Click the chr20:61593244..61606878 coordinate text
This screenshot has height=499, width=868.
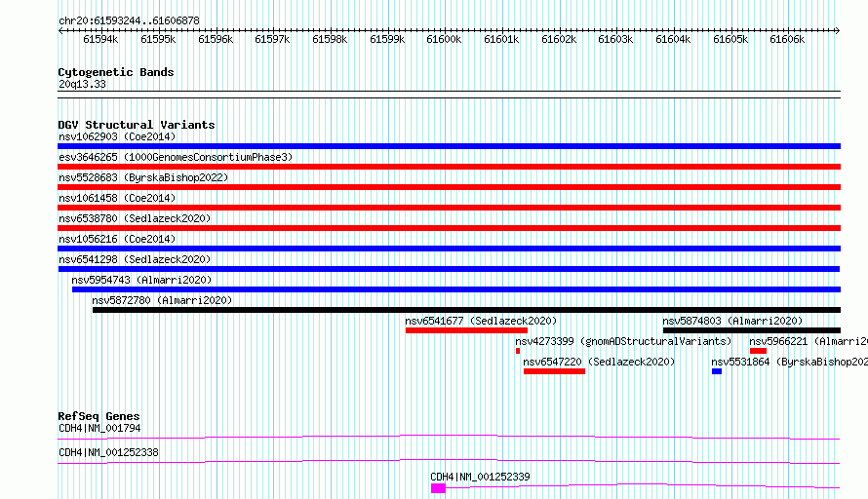point(129,21)
